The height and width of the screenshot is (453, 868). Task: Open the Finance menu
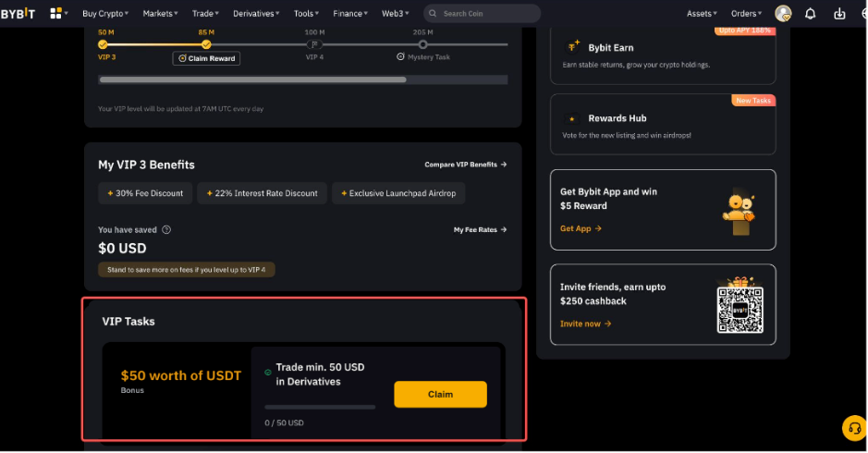click(x=350, y=14)
